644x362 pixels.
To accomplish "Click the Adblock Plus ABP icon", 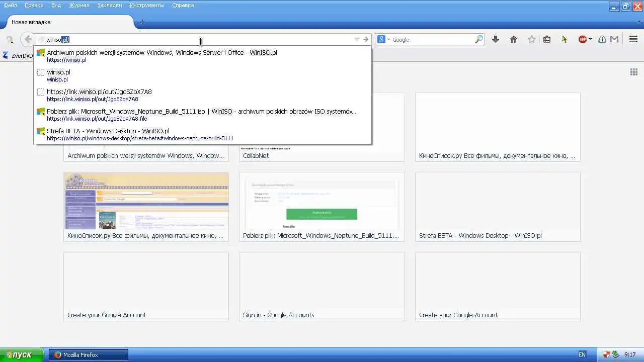I will click(582, 39).
